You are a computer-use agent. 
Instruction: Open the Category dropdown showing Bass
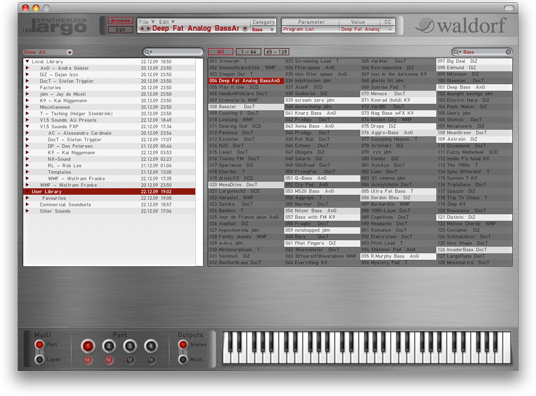click(263, 30)
